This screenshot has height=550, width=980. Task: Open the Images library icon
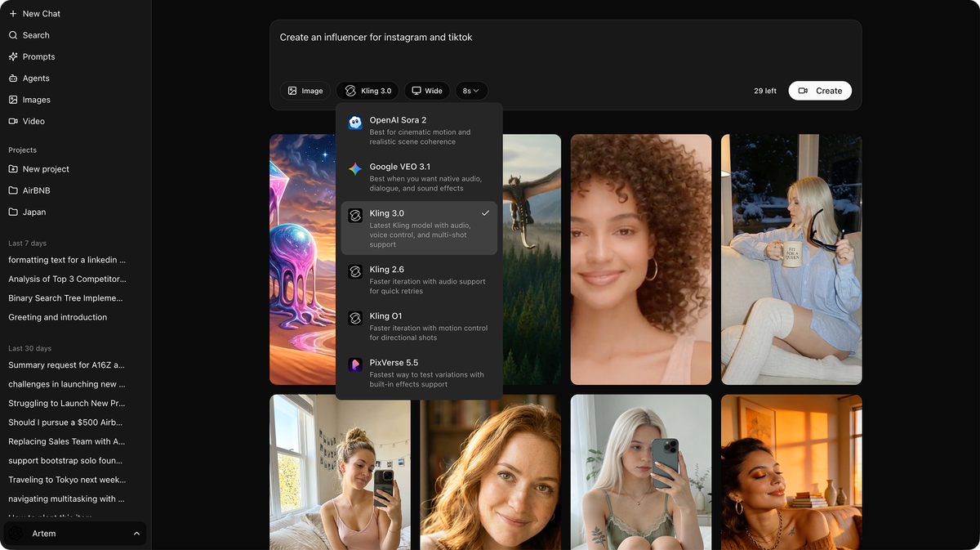pyautogui.click(x=11, y=99)
